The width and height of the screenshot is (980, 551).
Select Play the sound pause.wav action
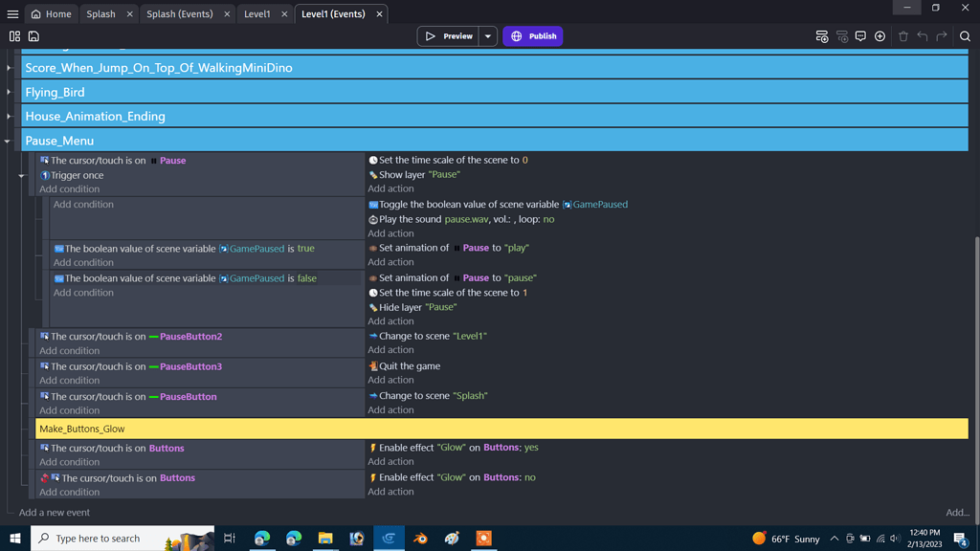461,219
